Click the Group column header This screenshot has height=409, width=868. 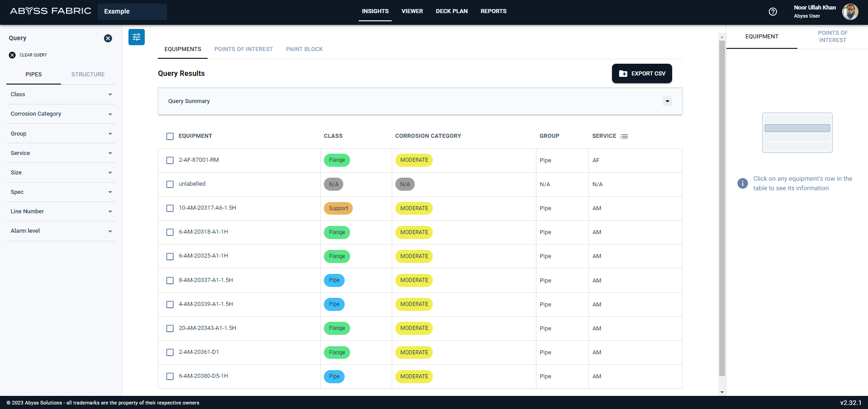[549, 136]
